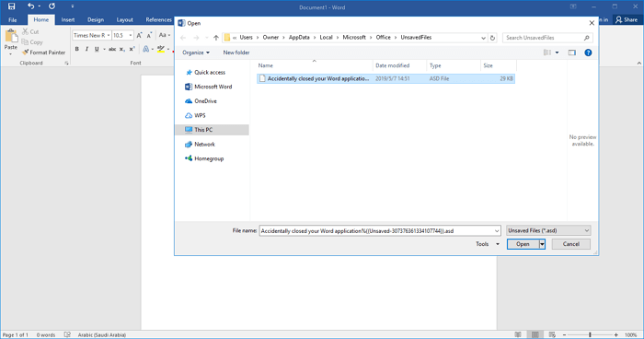
Task: Switch to the Layout tab
Action: 124,19
